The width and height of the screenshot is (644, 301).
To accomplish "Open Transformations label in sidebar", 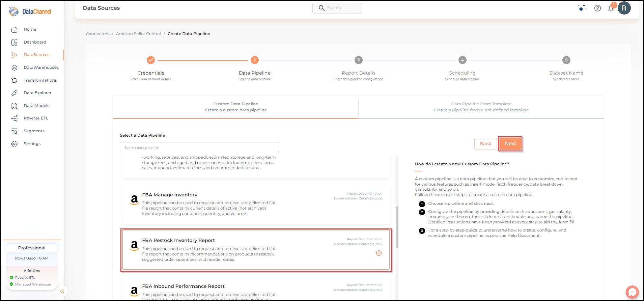I will [x=40, y=80].
